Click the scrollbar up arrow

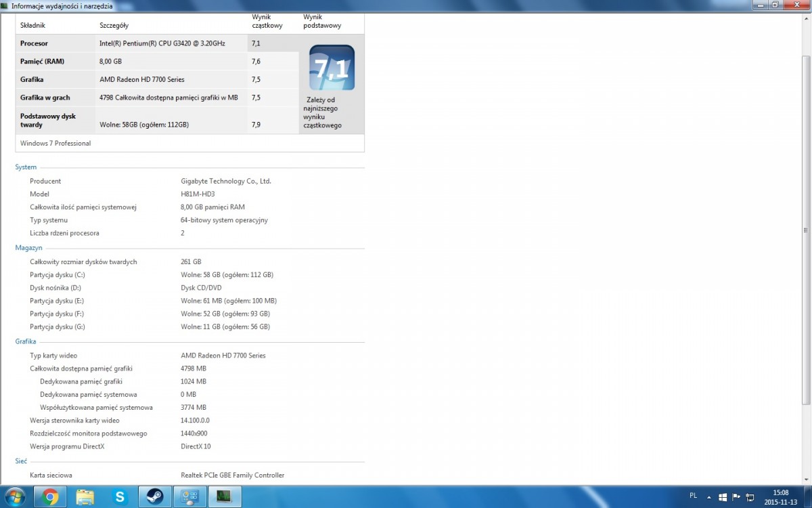point(806,18)
